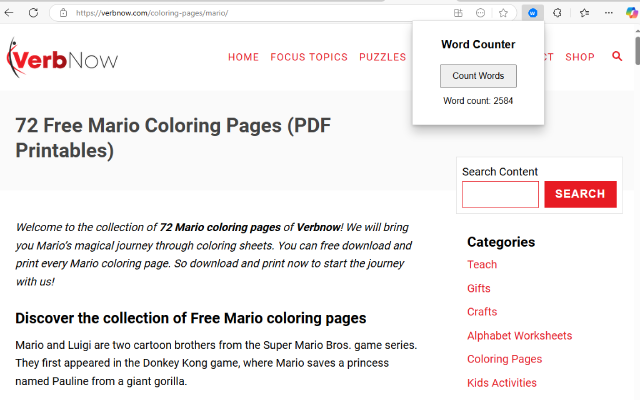Click the "Discover the collection" subheading

click(191, 318)
